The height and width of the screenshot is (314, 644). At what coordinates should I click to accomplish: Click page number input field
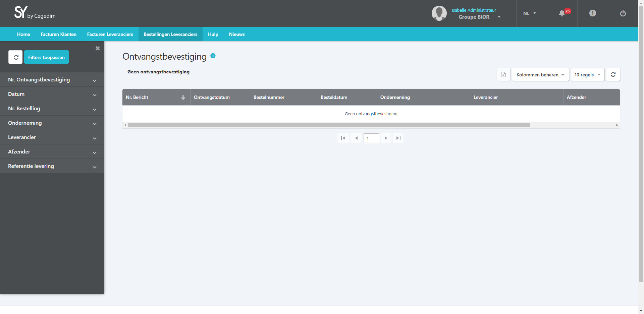pos(371,138)
